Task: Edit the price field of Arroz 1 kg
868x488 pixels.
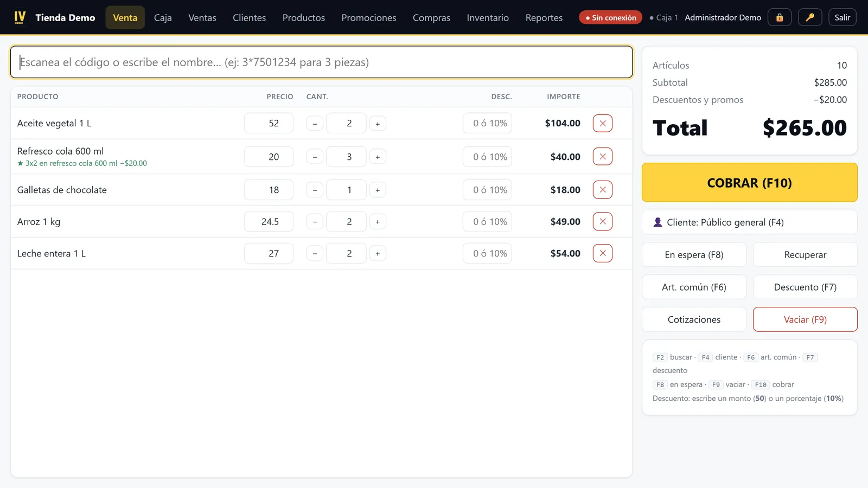Action: pyautogui.click(x=269, y=222)
